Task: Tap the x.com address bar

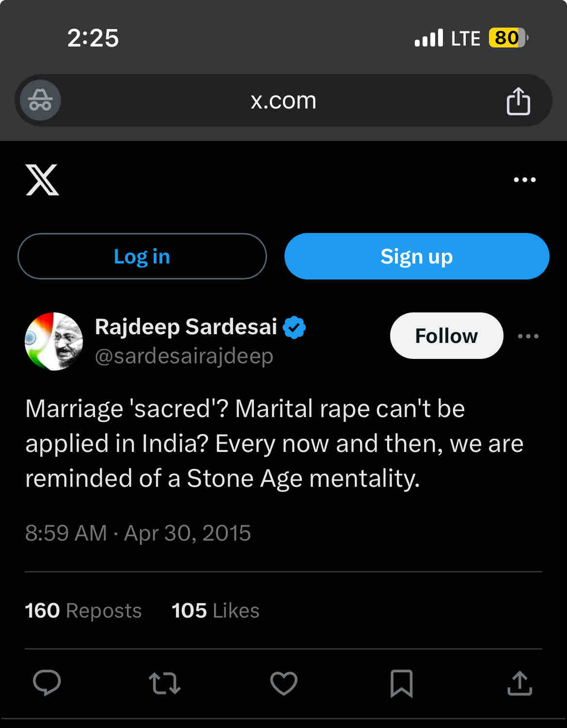Action: click(283, 101)
